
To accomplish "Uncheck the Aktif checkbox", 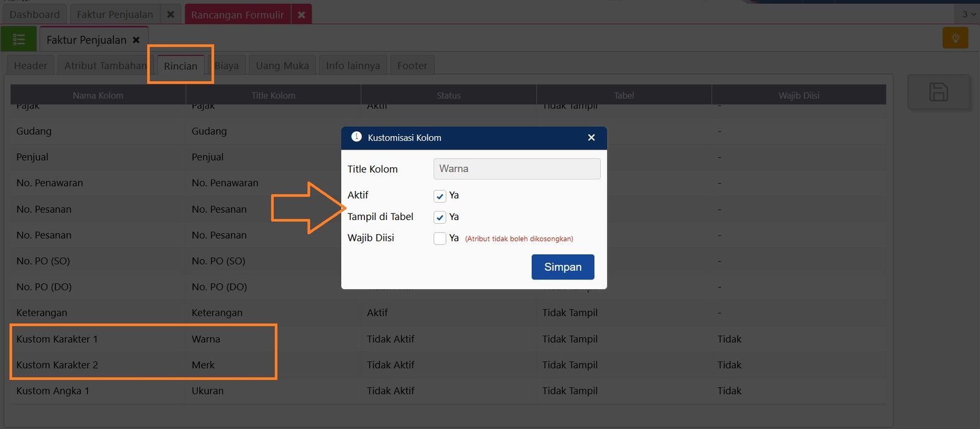I will (440, 196).
